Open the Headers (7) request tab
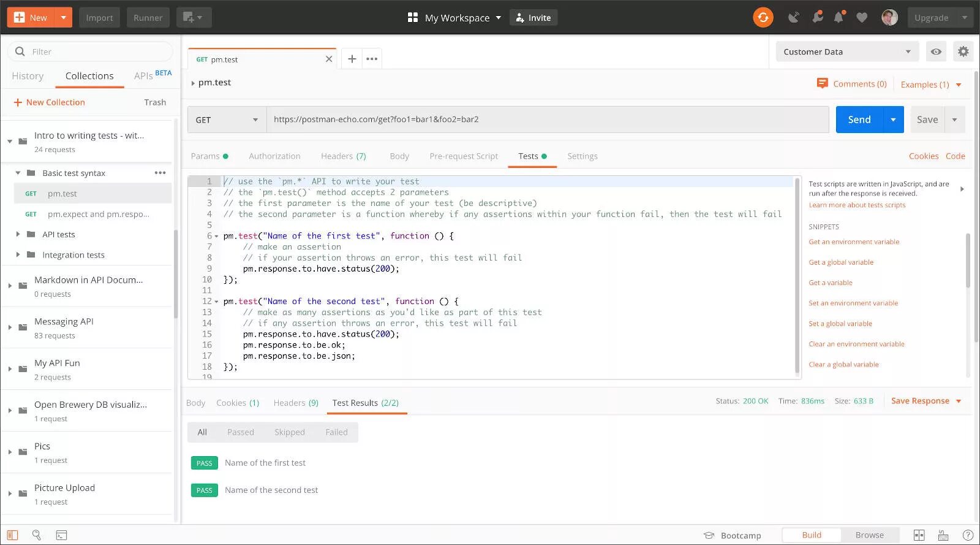The width and height of the screenshot is (980, 545). click(x=344, y=156)
